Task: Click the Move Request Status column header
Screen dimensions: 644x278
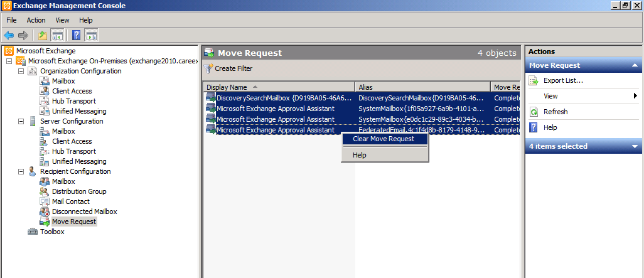Action: click(x=505, y=87)
